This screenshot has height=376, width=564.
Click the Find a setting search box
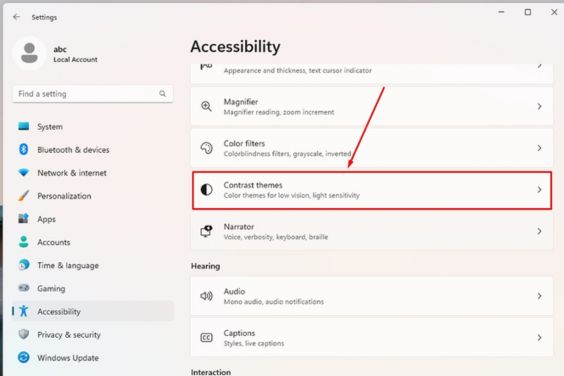coord(92,94)
